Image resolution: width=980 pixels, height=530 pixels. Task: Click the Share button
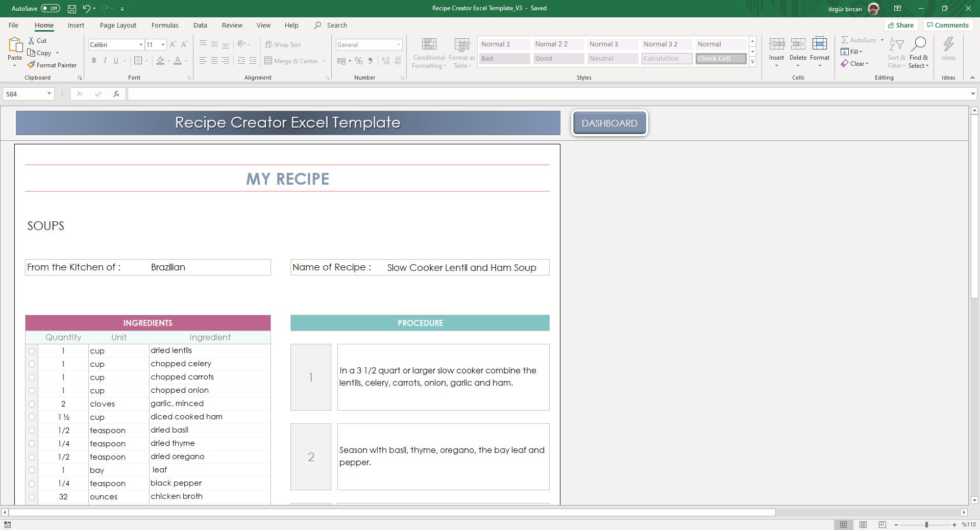[x=901, y=25]
